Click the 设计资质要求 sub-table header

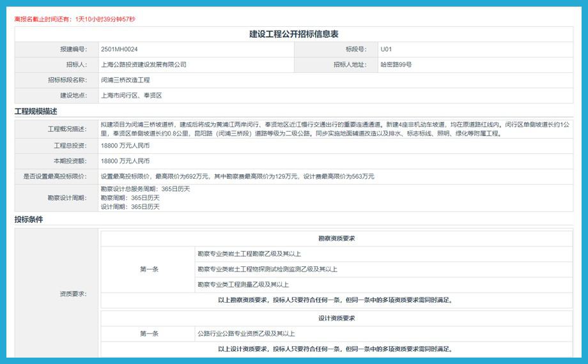(336, 318)
